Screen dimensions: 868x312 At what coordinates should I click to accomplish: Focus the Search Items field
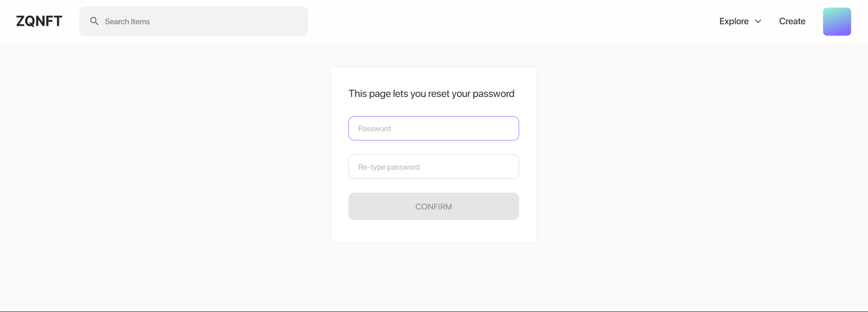pyautogui.click(x=194, y=21)
